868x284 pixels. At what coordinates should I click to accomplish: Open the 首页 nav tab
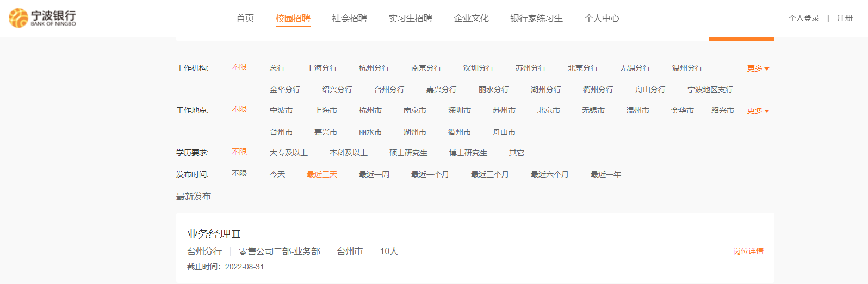[245, 18]
